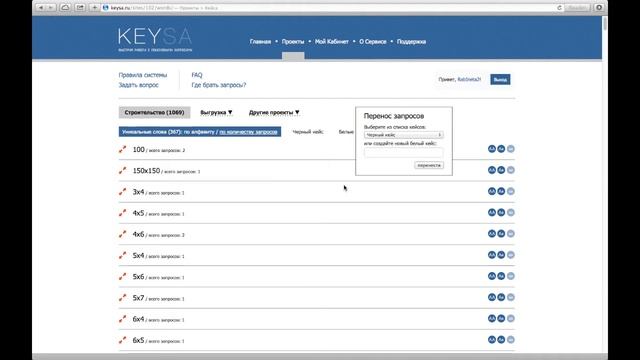Click the dark AA circle icon in row 5x6
The width and height of the screenshot is (640, 360).
coord(492,276)
